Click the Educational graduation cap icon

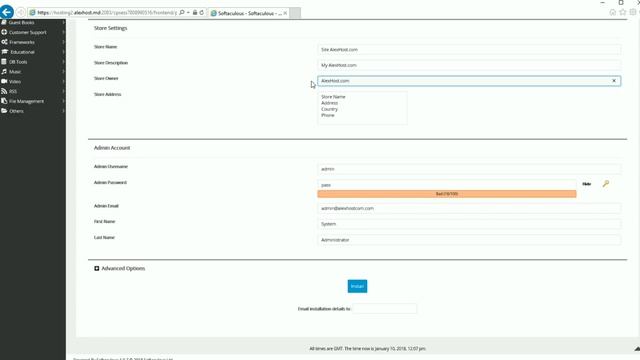point(4,52)
